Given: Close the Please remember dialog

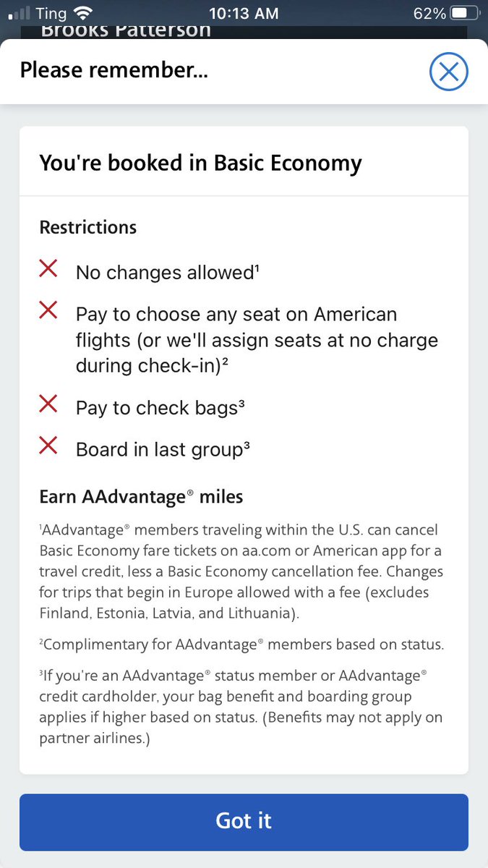Looking at the screenshot, I should click(x=449, y=72).
